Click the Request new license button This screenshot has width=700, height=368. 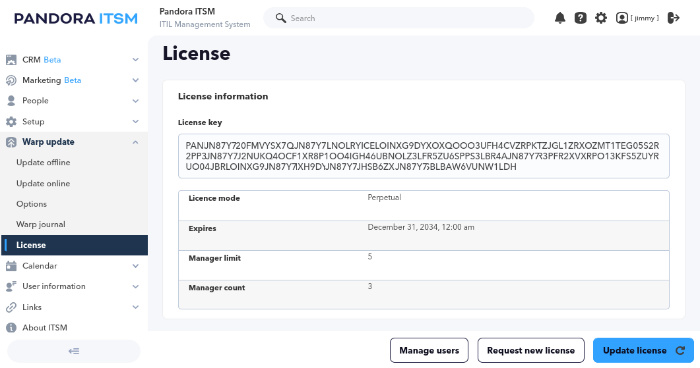pyautogui.click(x=531, y=351)
